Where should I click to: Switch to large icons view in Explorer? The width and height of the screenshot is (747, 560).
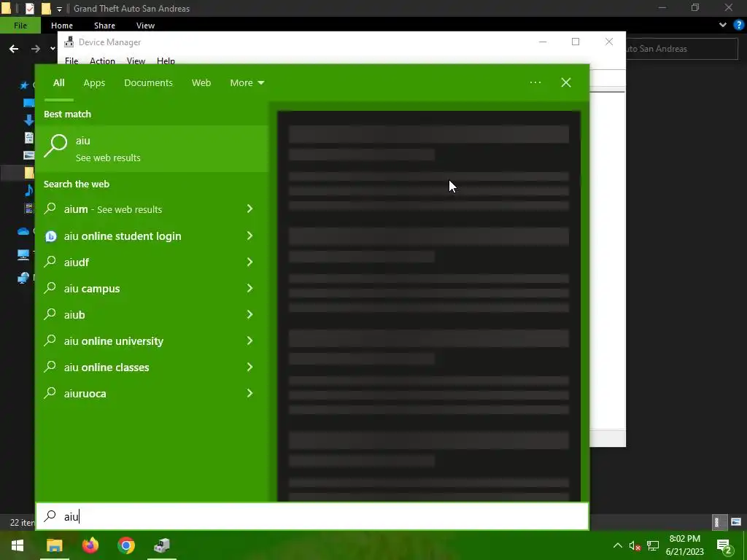(x=736, y=522)
